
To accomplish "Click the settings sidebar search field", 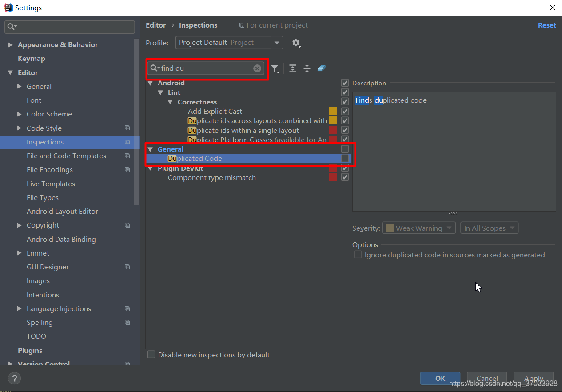I will [70, 27].
